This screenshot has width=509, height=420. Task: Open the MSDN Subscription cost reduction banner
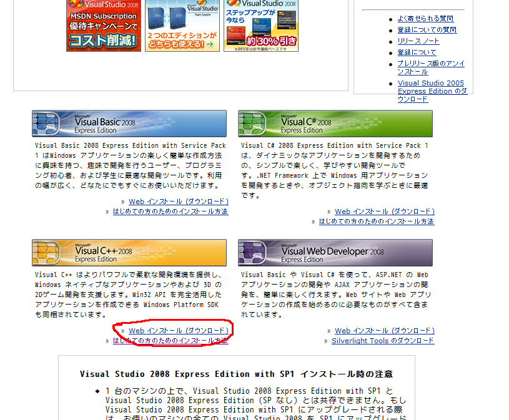[104, 26]
